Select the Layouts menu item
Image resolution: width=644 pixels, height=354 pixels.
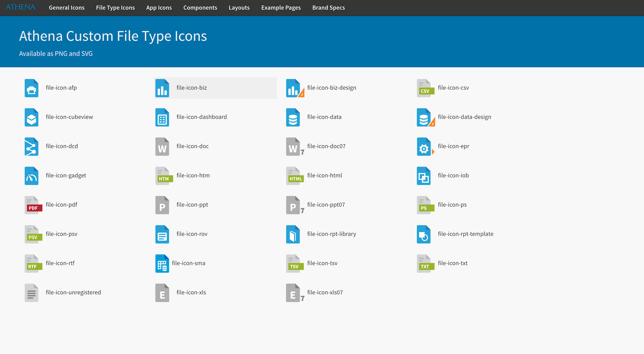239,8
